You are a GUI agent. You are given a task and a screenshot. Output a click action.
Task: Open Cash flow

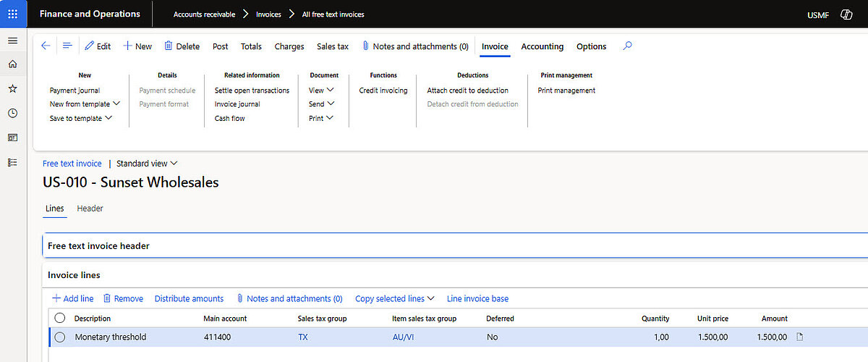(230, 118)
